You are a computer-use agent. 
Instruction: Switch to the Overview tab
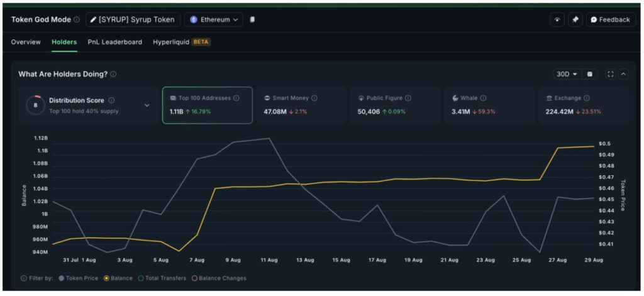(x=26, y=42)
